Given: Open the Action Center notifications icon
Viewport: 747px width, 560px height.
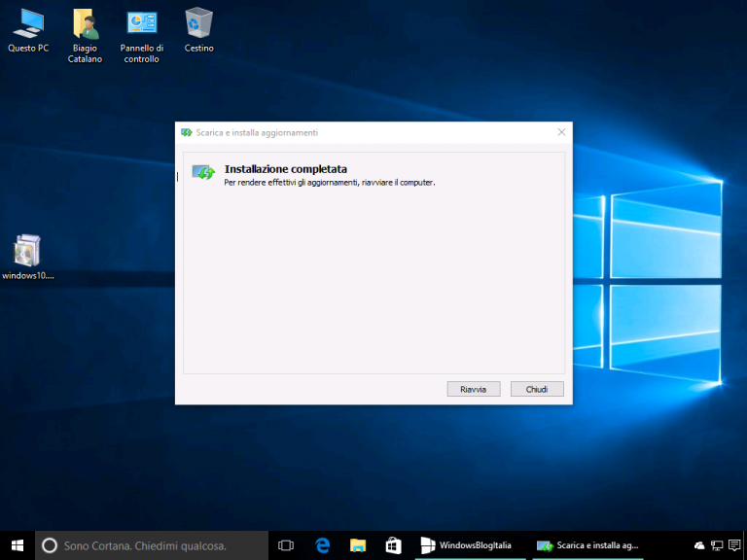Looking at the screenshot, I should pyautogui.click(x=734, y=545).
